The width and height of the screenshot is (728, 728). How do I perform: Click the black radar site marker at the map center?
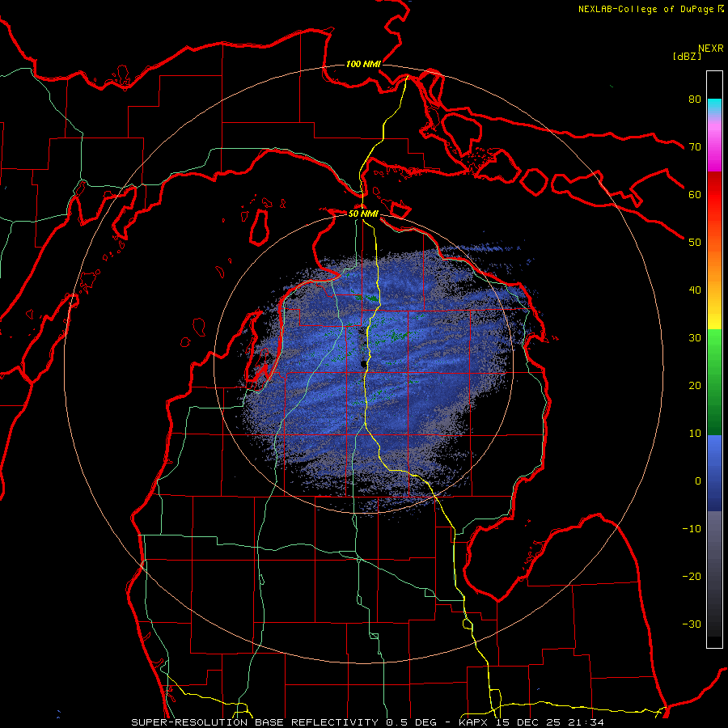(363, 364)
